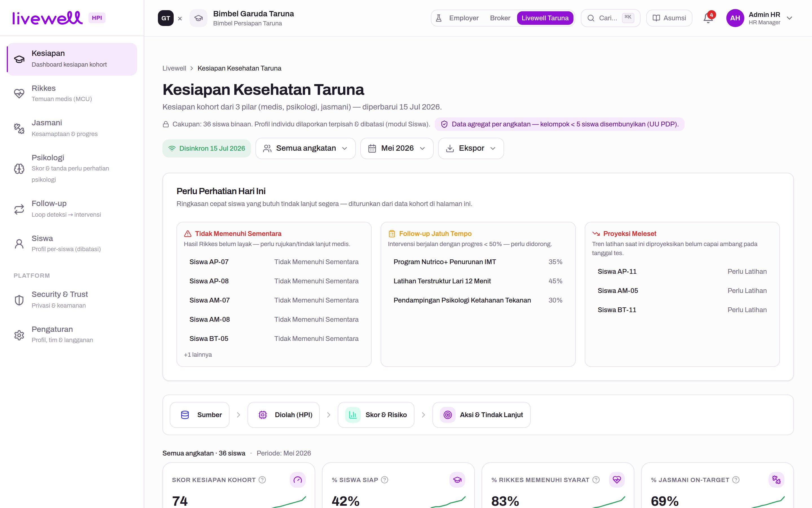The height and width of the screenshot is (508, 812).
Task: Select the Siswa AP-11 Perlu Latihan row
Action: (x=682, y=271)
